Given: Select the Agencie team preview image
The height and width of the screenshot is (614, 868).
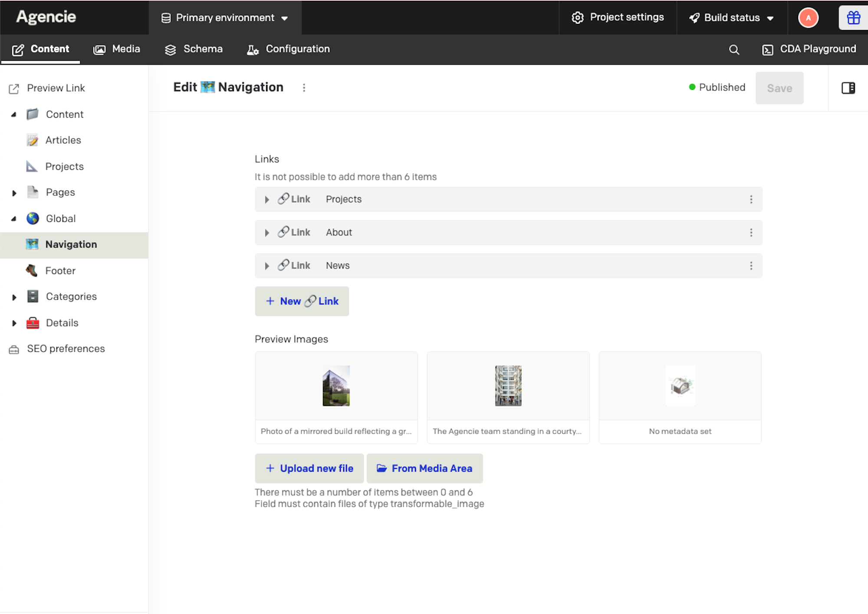Looking at the screenshot, I should (x=508, y=397).
